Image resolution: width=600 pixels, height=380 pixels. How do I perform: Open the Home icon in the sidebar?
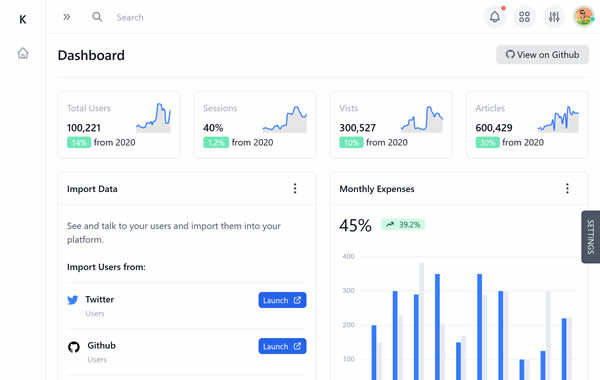[23, 53]
